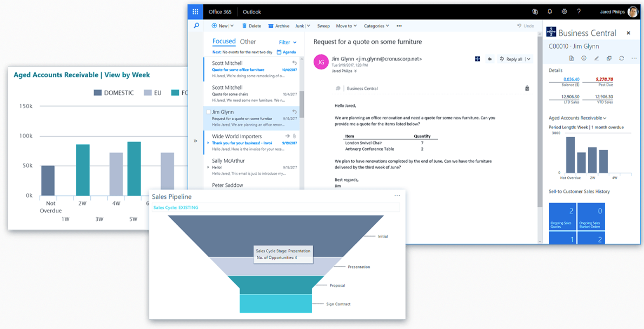Open the 8,036.40 Balance value link

tap(572, 79)
